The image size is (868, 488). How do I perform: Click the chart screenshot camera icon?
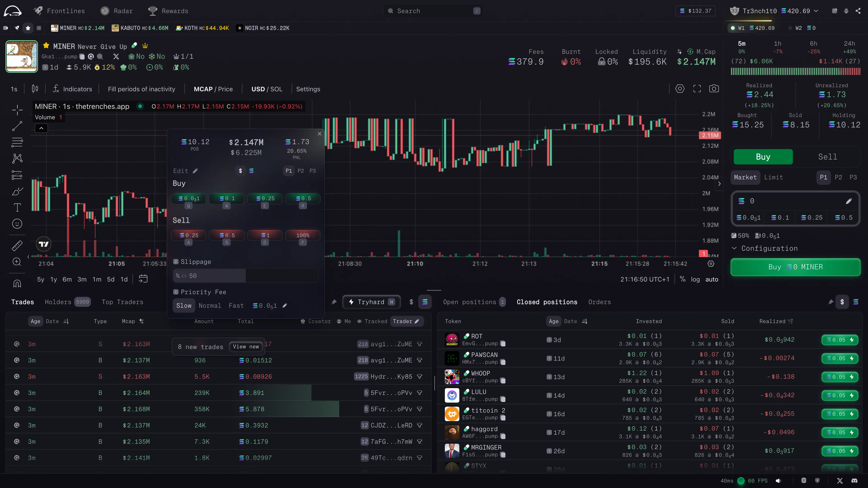[x=714, y=89]
